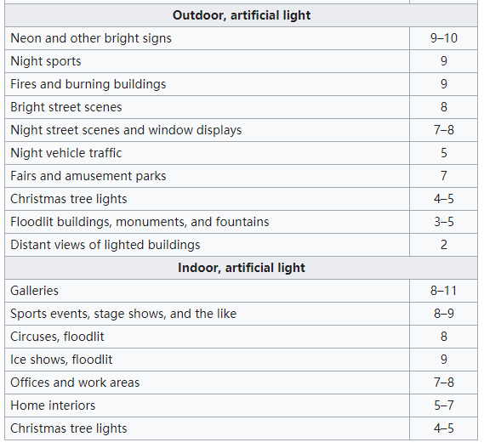Screen dimensions: 484x448
Task: Select the 'Neon and other bright signs' row
Action: [x=241, y=38]
